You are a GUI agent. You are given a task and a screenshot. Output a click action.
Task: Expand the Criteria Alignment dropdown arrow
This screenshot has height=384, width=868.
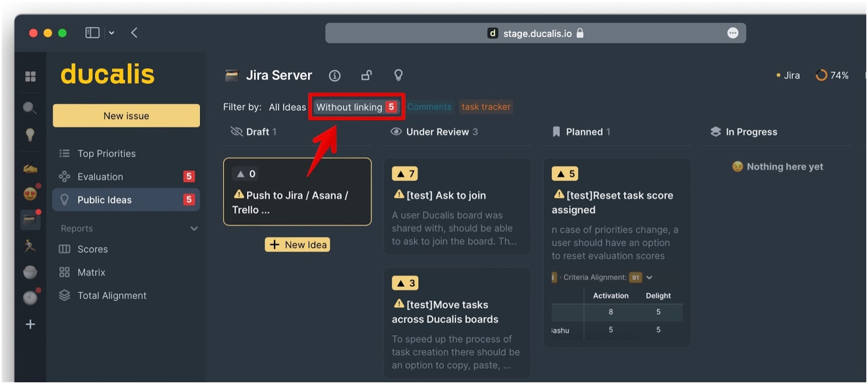[649, 277]
